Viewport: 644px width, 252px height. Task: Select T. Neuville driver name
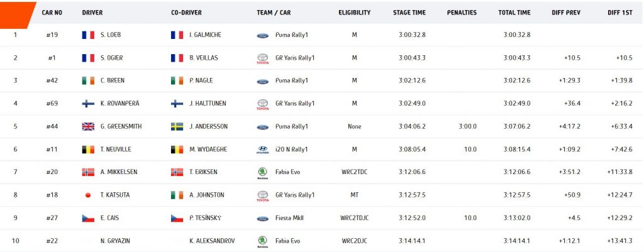116,150
